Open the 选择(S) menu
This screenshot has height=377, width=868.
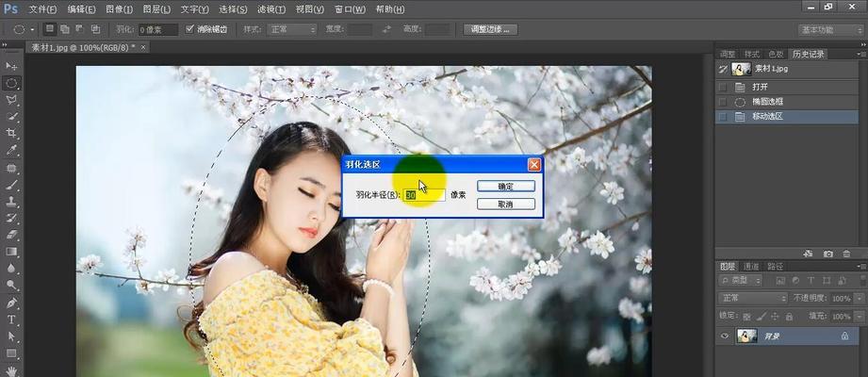(x=233, y=9)
